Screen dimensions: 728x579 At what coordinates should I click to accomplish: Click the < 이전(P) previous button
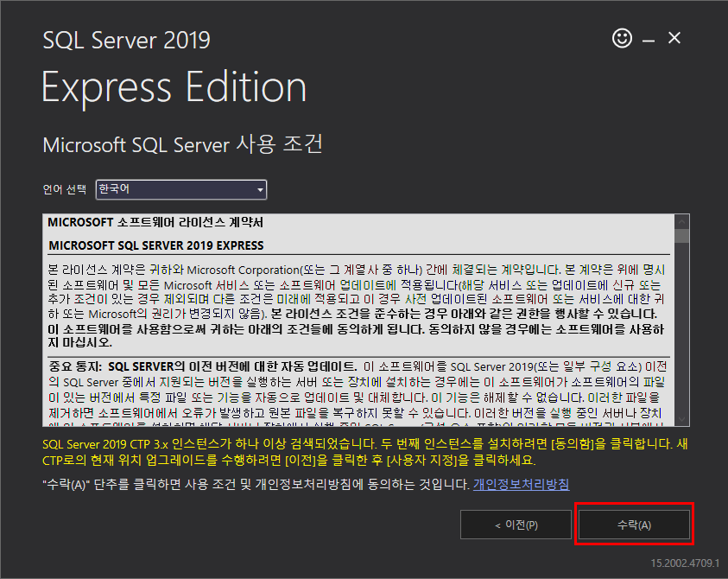pos(516,525)
